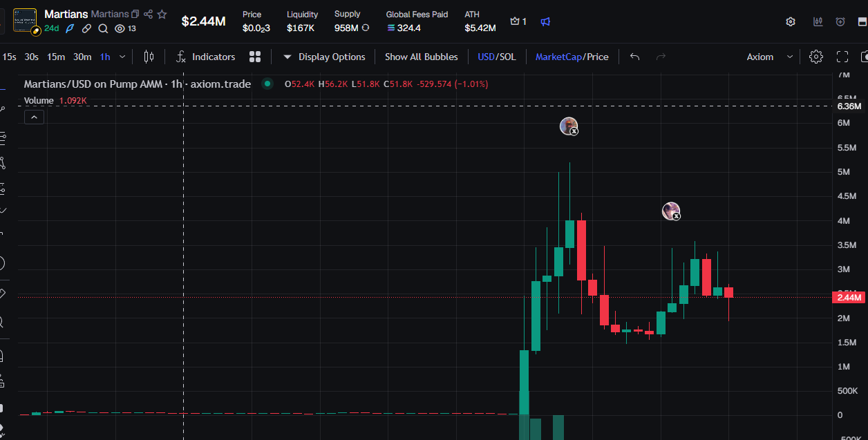Select the 30s timeframe
The image size is (868, 440).
[x=31, y=57]
